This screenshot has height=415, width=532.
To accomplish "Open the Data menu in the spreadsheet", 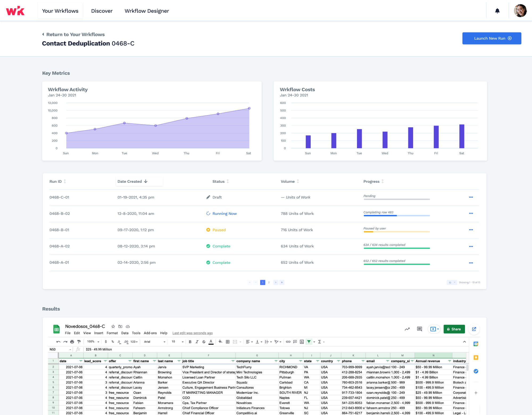I will tap(125, 333).
